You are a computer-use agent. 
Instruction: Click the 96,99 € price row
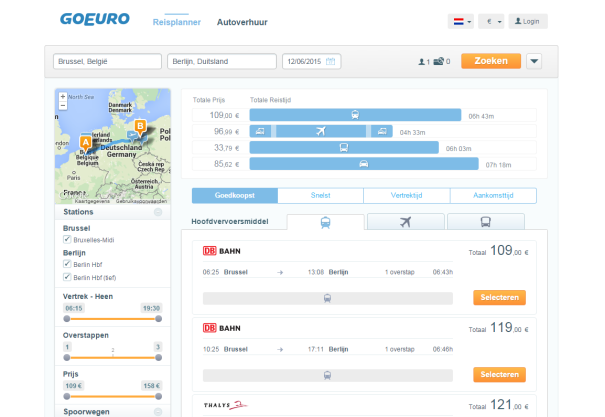click(x=364, y=131)
